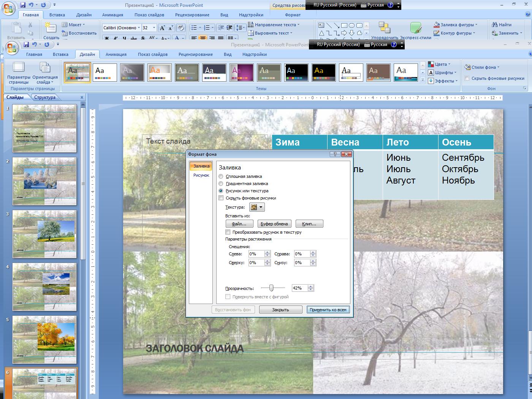The width and height of the screenshot is (532, 399).
Task: Open the Анимация tab in the front window
Action: pyautogui.click(x=116, y=54)
